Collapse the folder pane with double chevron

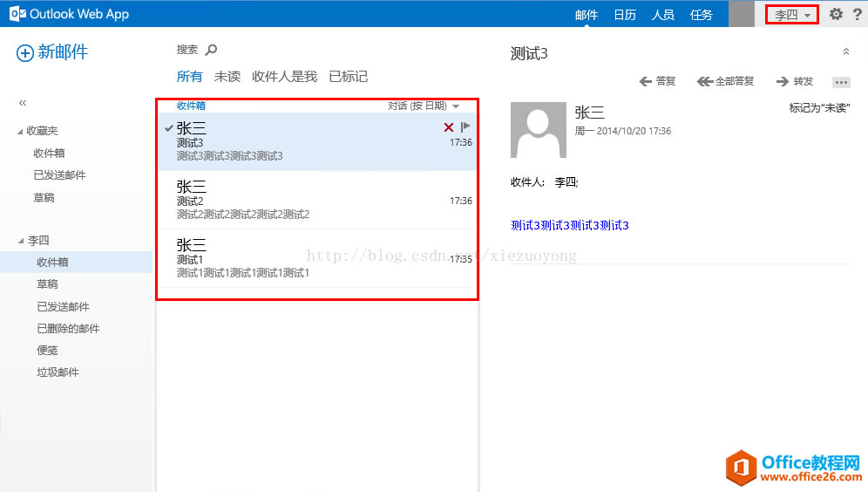tap(23, 103)
